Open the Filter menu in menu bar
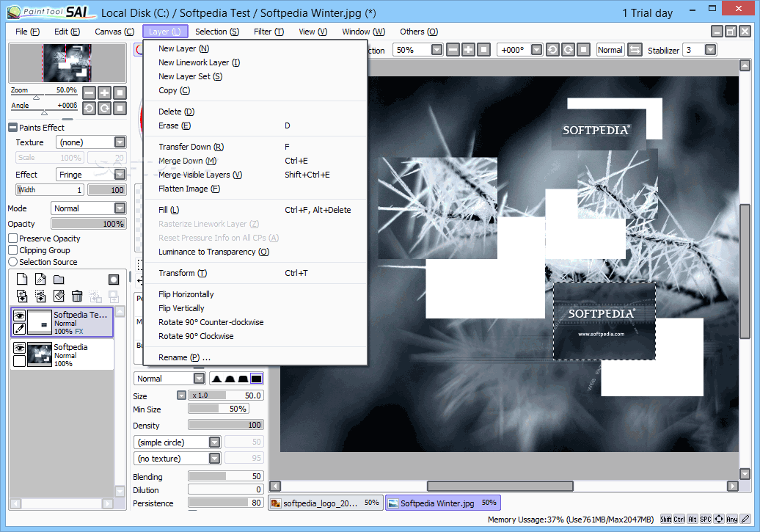Image resolution: width=760 pixels, height=532 pixels. pyautogui.click(x=268, y=32)
